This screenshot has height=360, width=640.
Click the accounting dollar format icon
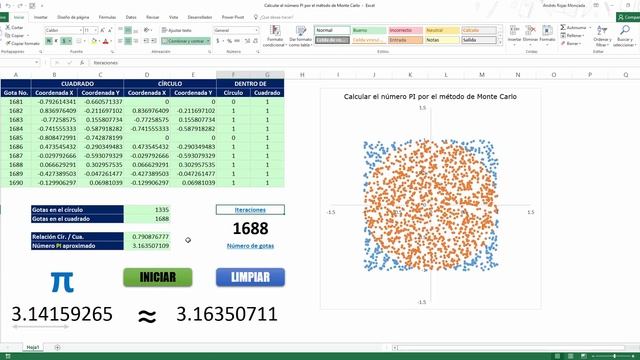point(219,41)
